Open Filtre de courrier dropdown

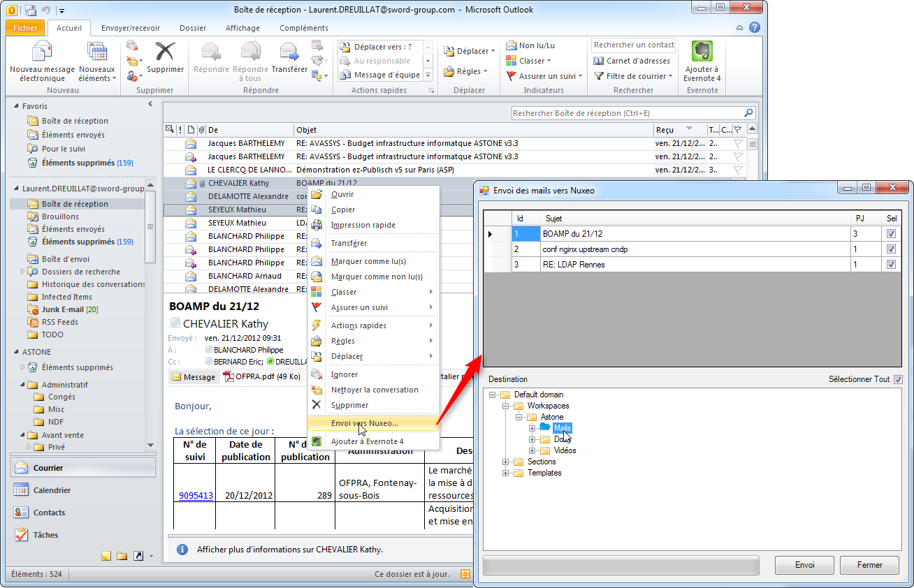(633, 76)
